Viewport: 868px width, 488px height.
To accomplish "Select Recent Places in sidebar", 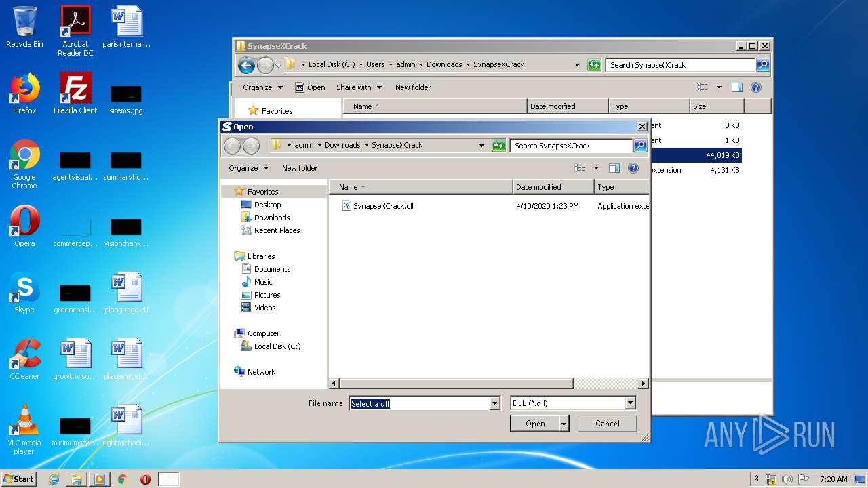I will 277,230.
